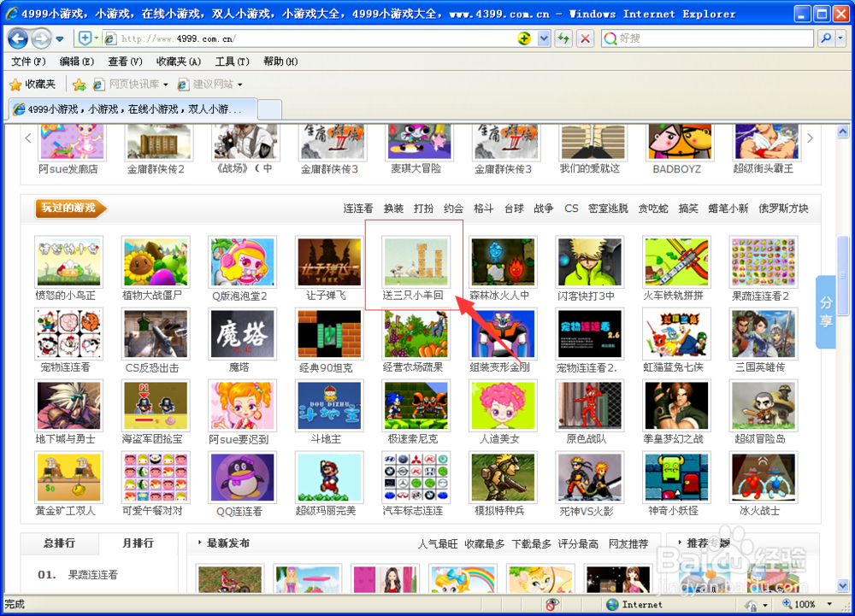Click the Internet security zone indicator
The image size is (855, 616).
click(635, 605)
